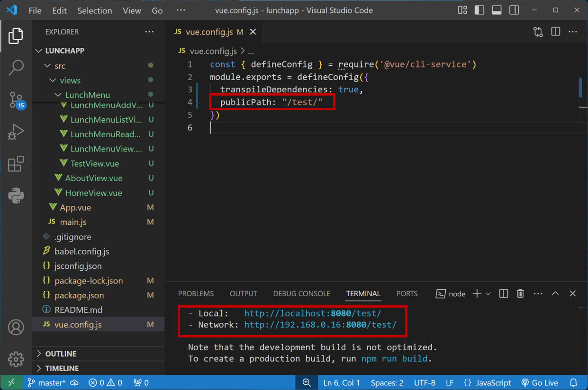
Task: Expand the OUTLINE section
Action: [x=99, y=354]
